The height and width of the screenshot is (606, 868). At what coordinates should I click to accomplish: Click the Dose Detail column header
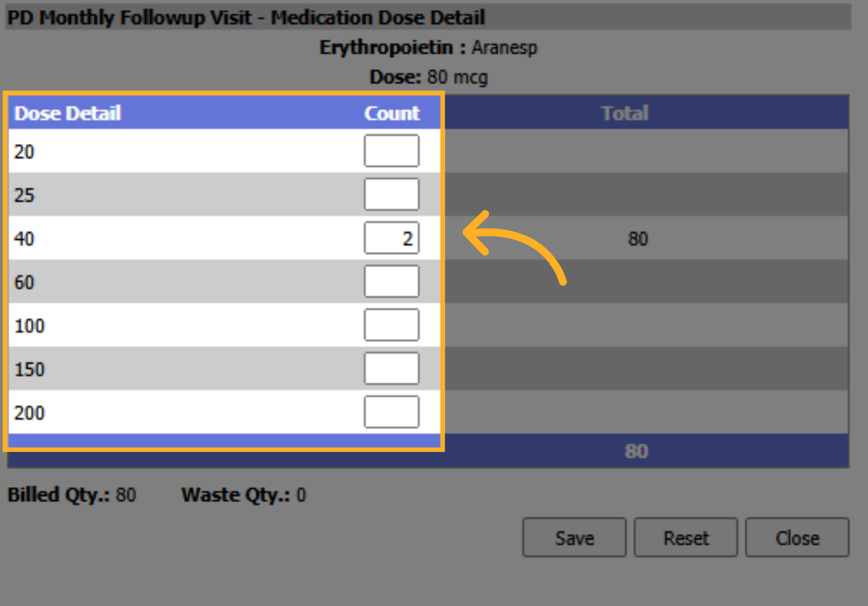[67, 113]
